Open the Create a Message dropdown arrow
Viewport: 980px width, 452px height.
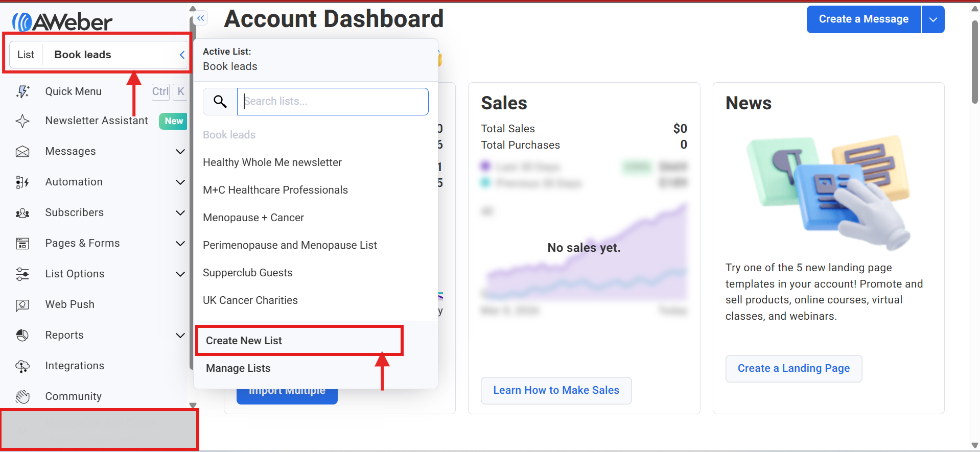click(933, 19)
